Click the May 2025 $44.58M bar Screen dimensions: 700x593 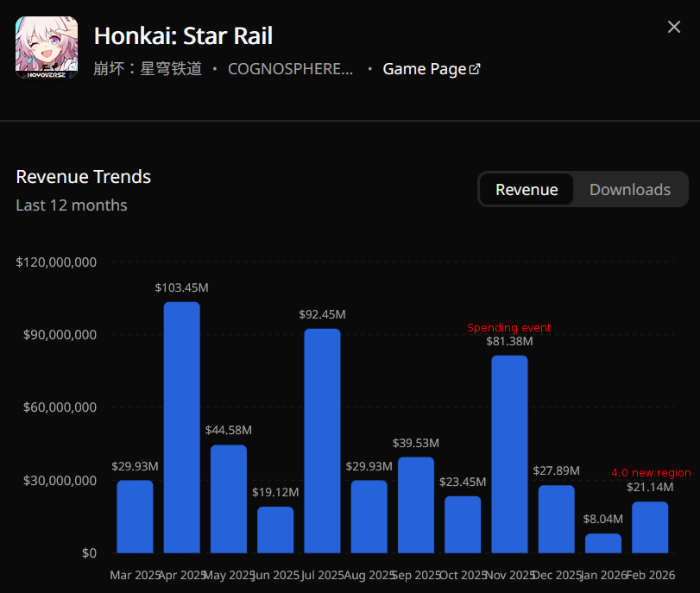click(x=229, y=499)
